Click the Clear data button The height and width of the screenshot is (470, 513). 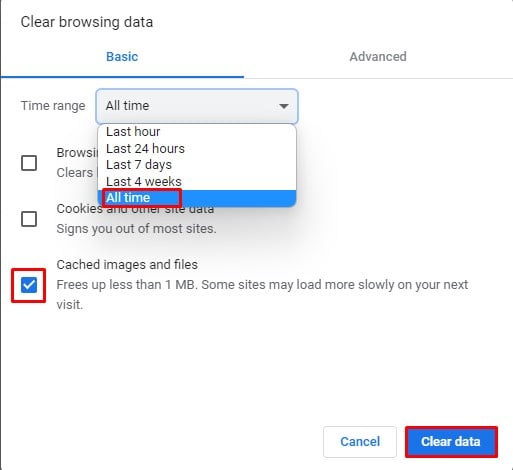[x=451, y=442]
